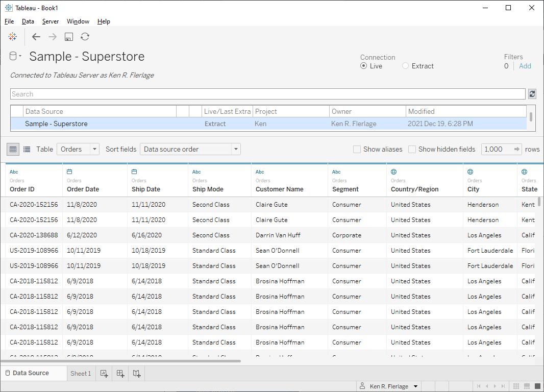Click the Darrin Van Huff cell
Screen dimensions: 544x392
(x=278, y=235)
